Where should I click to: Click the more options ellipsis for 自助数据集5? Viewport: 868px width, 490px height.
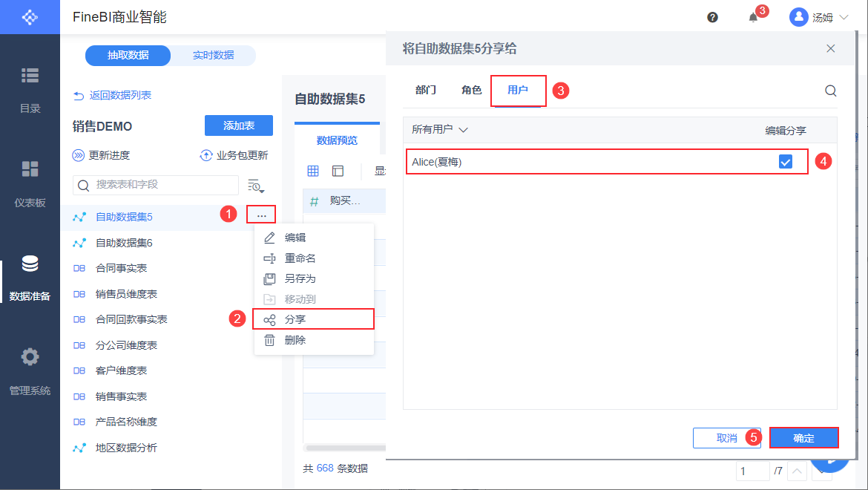click(261, 215)
